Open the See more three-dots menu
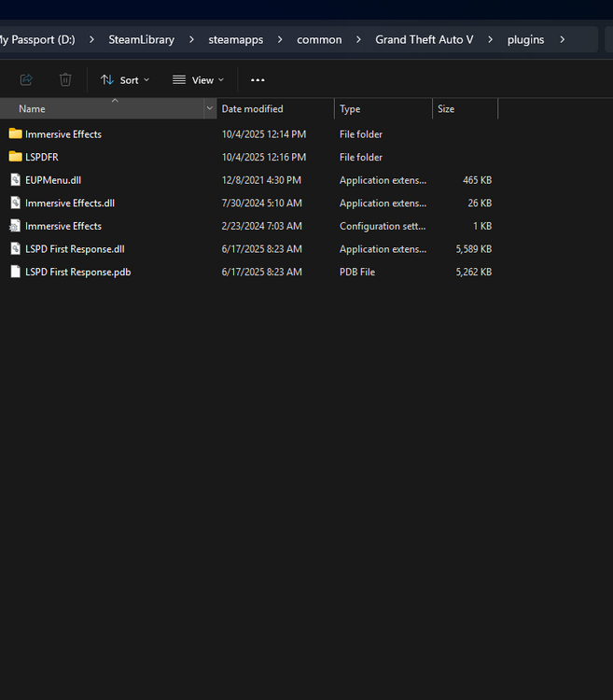The image size is (613, 700). pos(258,80)
